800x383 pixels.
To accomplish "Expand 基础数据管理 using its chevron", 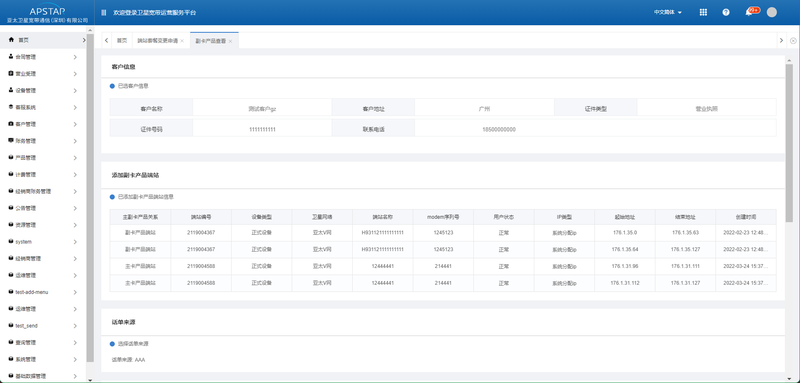I will pos(75,376).
